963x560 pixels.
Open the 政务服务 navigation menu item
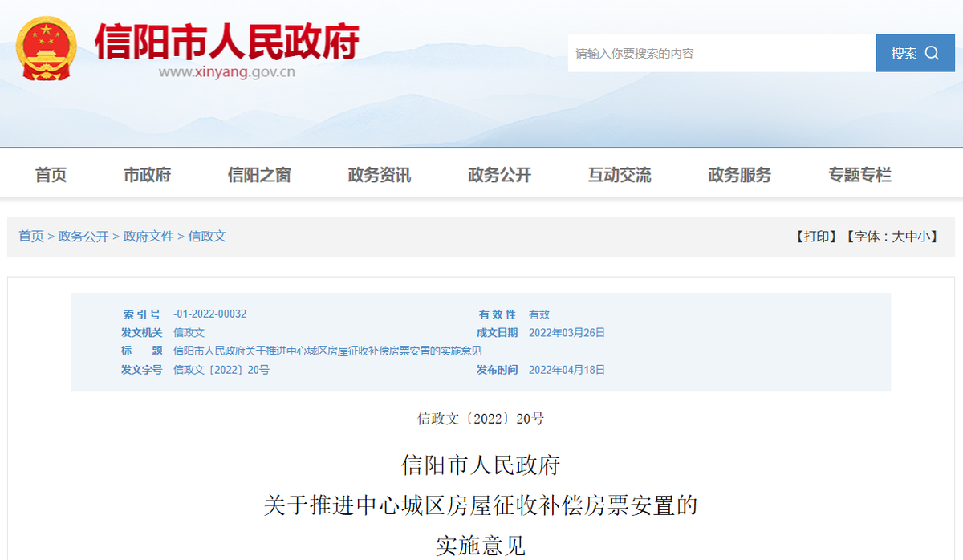739,175
